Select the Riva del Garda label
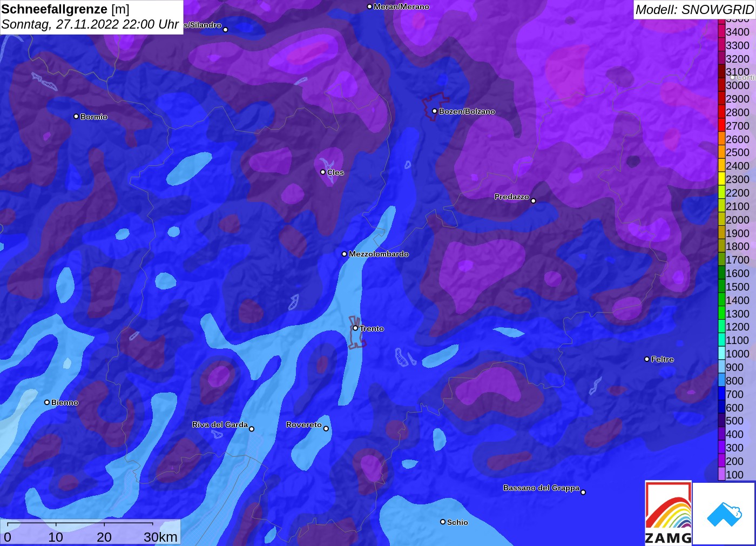756x546 pixels. [220, 424]
